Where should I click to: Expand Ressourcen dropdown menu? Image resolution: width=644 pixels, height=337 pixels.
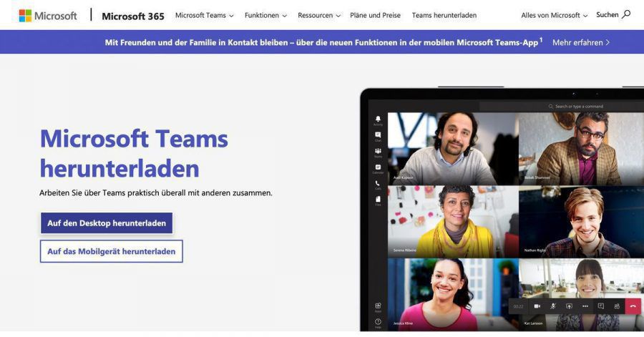tap(318, 15)
